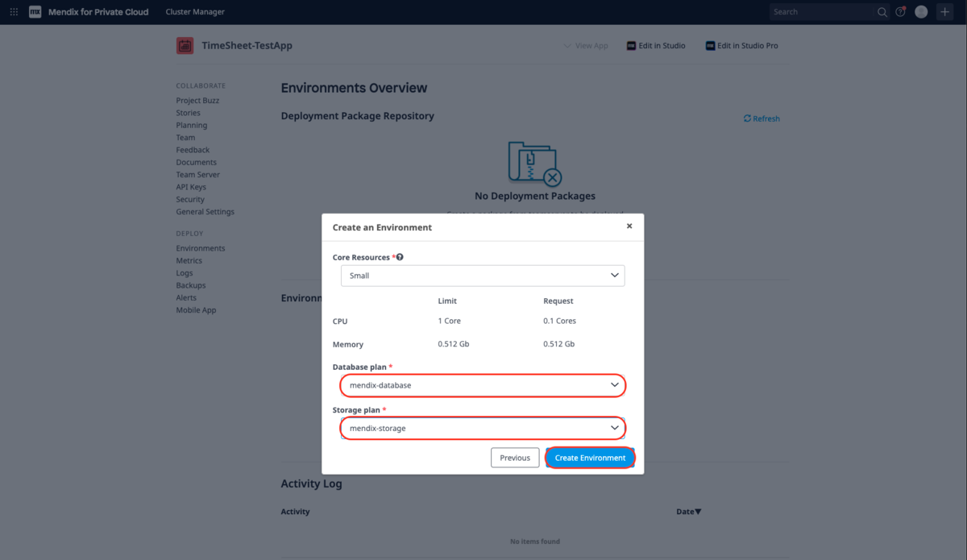Image resolution: width=967 pixels, height=560 pixels.
Task: Click the Create Environment button
Action: click(590, 458)
